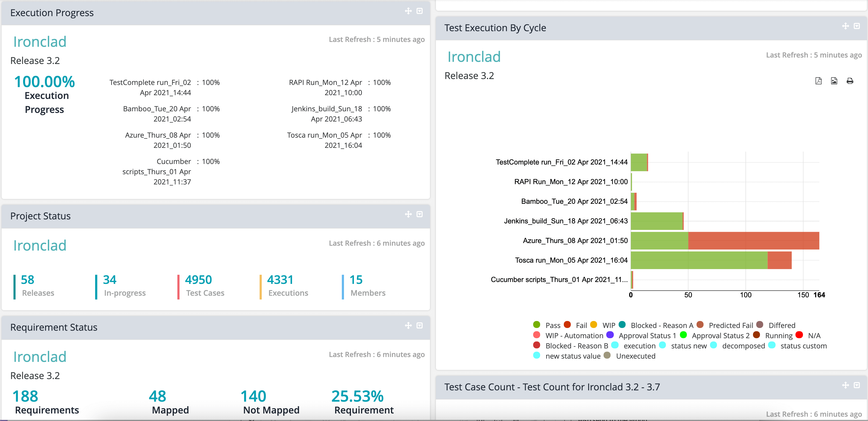This screenshot has width=868, height=421.
Task: Click move icon on Test Execution By Cycle panel
Action: pyautogui.click(x=845, y=26)
